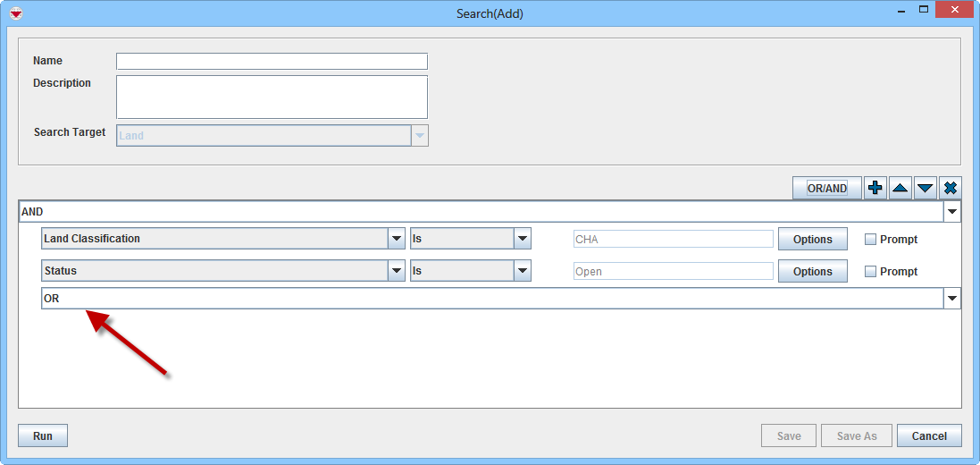Toggle Prompt checkbox for Status row
Screen dimensions: 980x465
870,272
